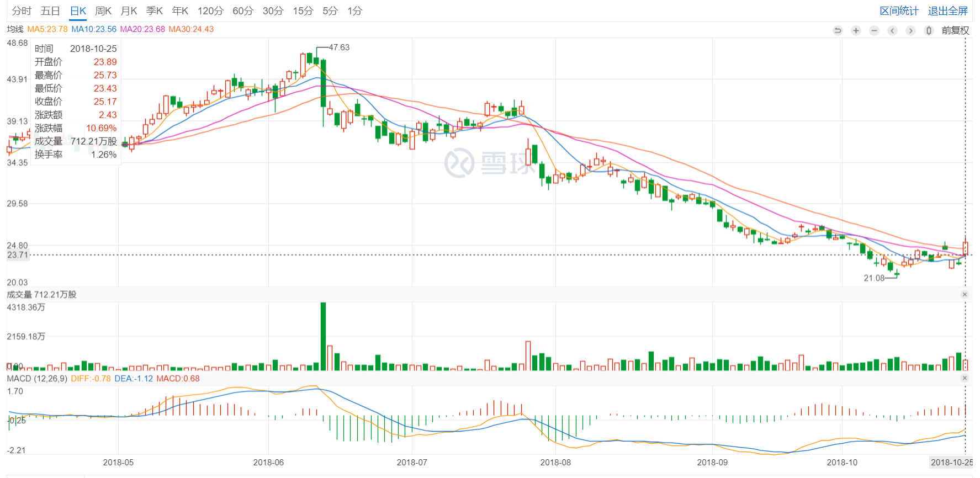The image size is (980, 478).
Task: Open 区间统计 range statistics
Action: (899, 11)
